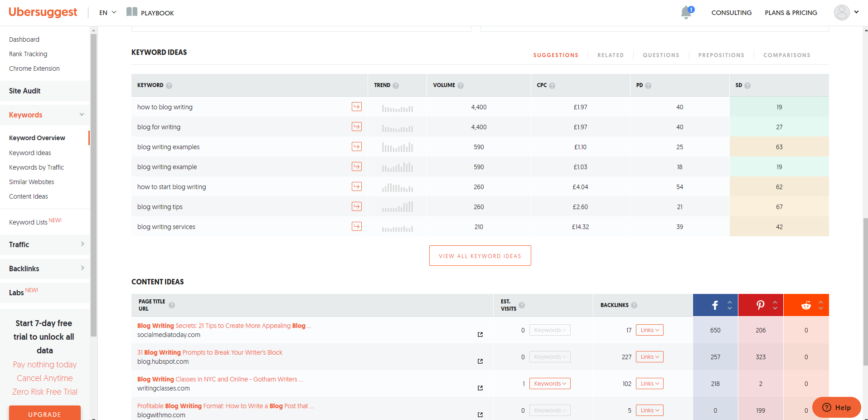Sort content ideas by Reddit shares

coord(820,305)
